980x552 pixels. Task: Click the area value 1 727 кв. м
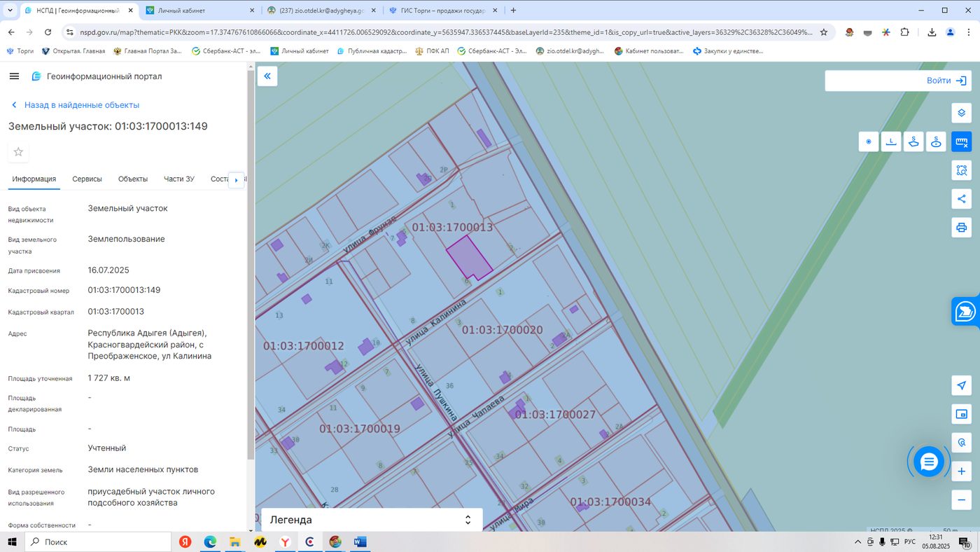pos(108,378)
